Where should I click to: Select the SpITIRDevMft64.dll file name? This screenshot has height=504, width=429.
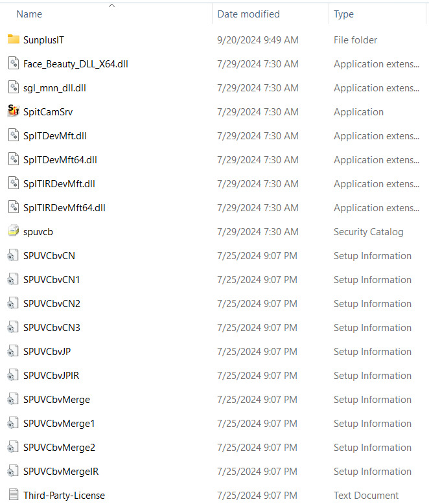pyautogui.click(x=64, y=208)
